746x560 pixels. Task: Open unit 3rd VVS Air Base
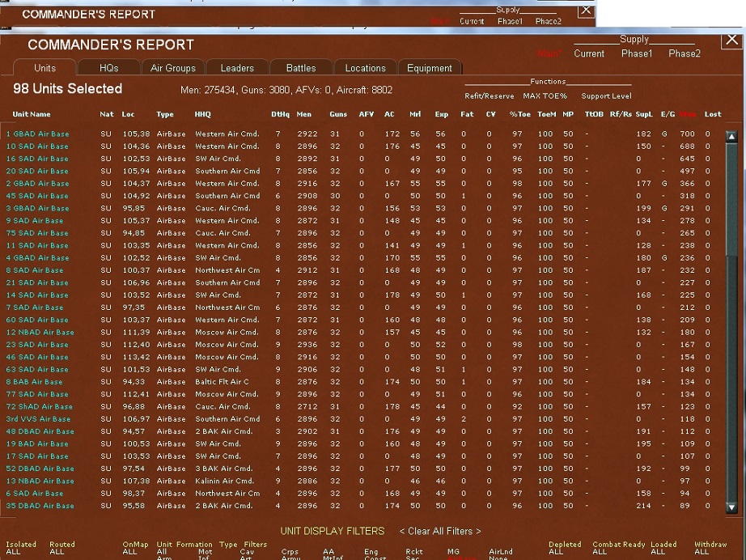coord(38,418)
